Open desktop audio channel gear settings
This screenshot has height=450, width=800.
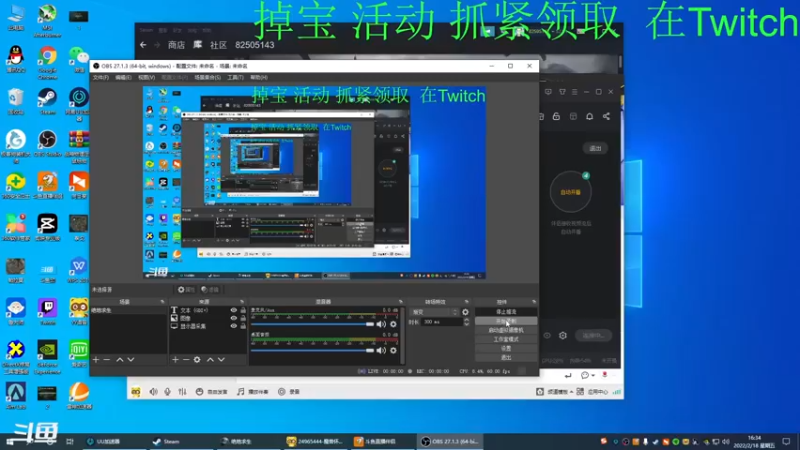[393, 351]
